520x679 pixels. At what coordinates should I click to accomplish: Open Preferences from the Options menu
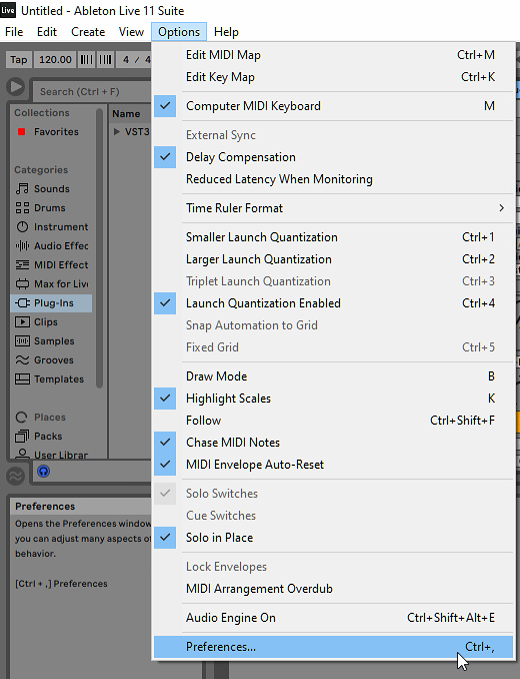(333, 647)
